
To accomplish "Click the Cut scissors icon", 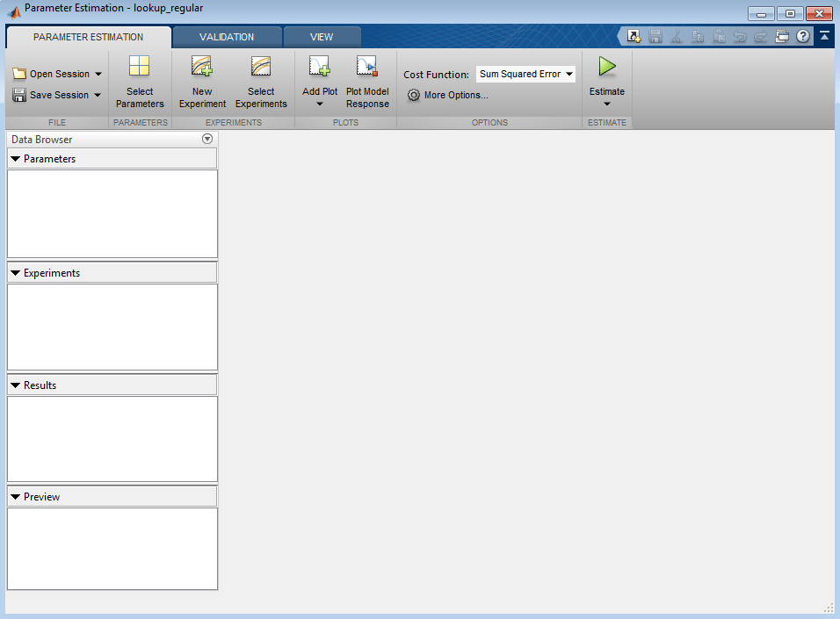I will click(x=677, y=36).
